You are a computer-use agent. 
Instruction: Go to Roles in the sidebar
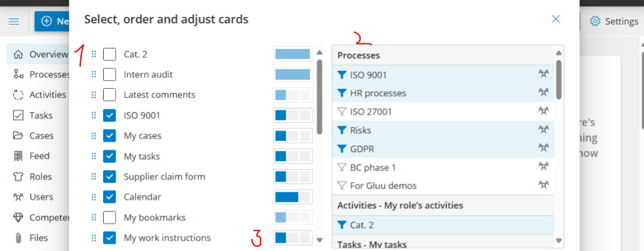[40, 177]
